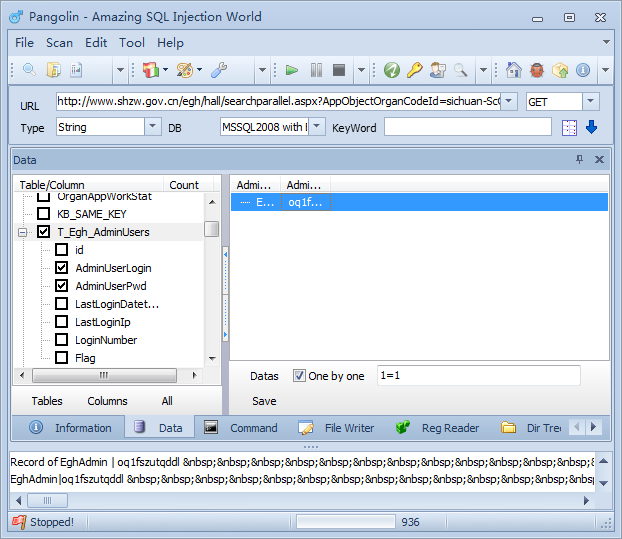Click the Save button
This screenshot has height=539, width=622.
(x=264, y=401)
